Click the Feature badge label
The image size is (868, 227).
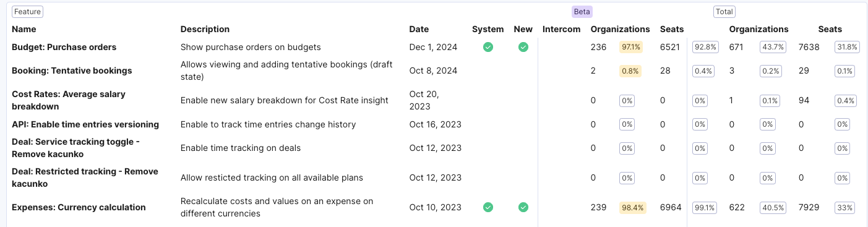point(27,11)
